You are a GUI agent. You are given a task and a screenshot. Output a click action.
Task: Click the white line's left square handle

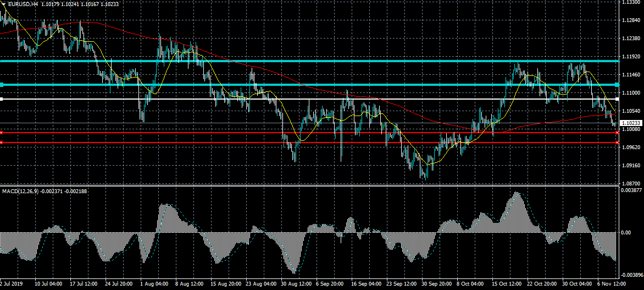(2, 100)
